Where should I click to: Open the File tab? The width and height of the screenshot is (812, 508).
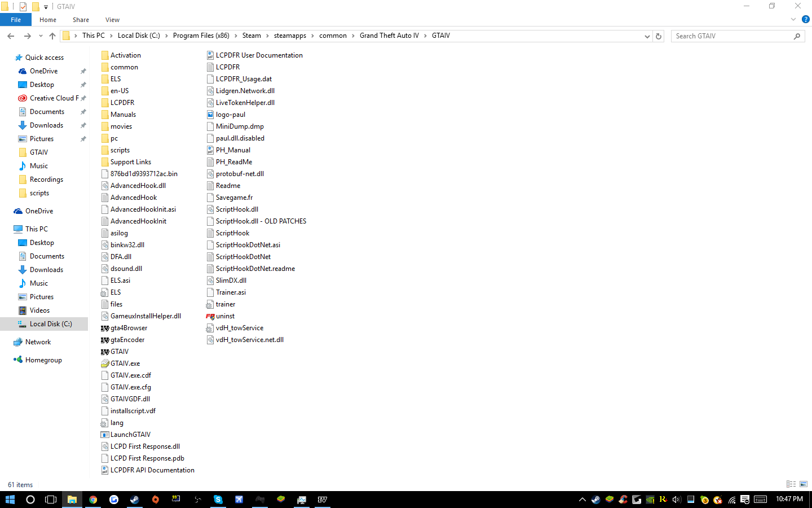pos(16,20)
